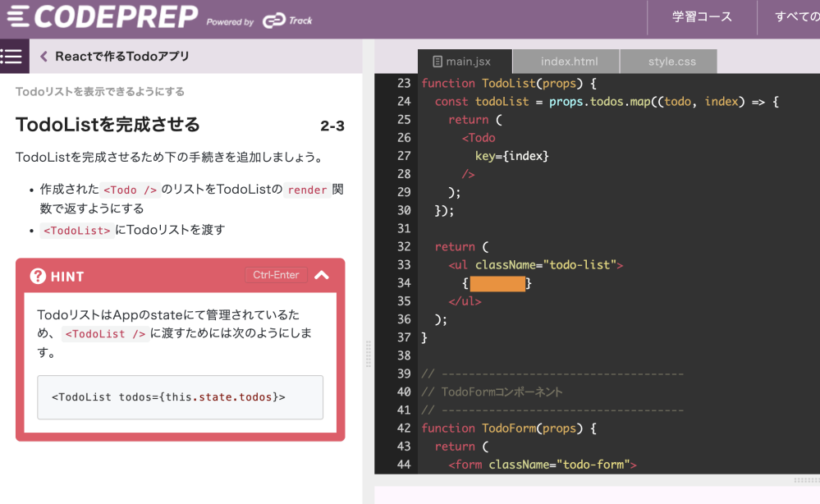Switch to the index.html tab
Image resolution: width=820 pixels, height=504 pixels.
(569, 62)
